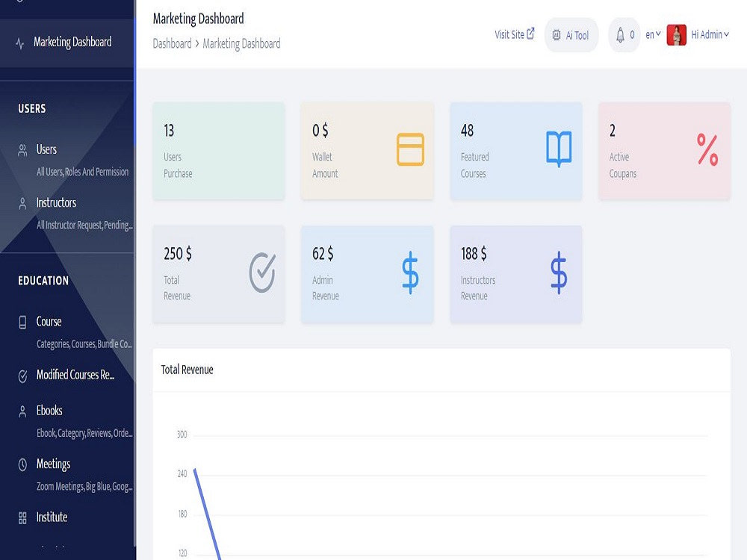This screenshot has width=747, height=560.
Task: Click the Modified Courses checkmark icon
Action: click(x=22, y=376)
